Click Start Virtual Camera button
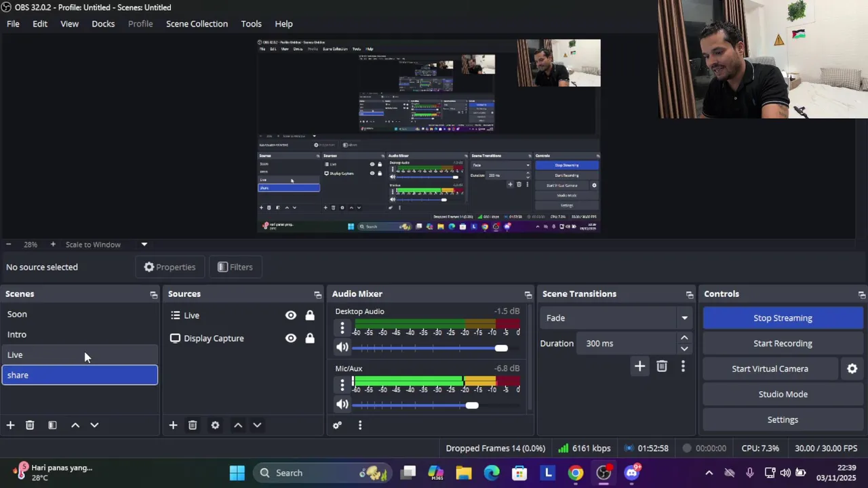 770,369
